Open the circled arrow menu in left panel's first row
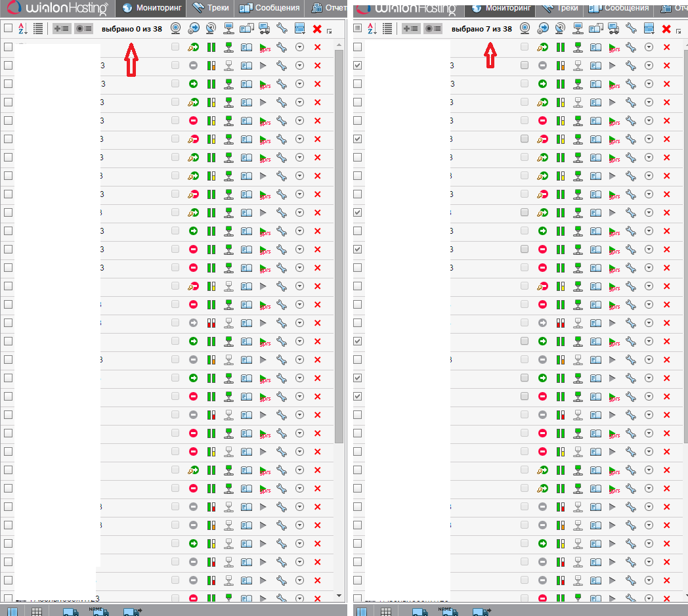Image resolution: width=688 pixels, height=616 pixels. (299, 47)
